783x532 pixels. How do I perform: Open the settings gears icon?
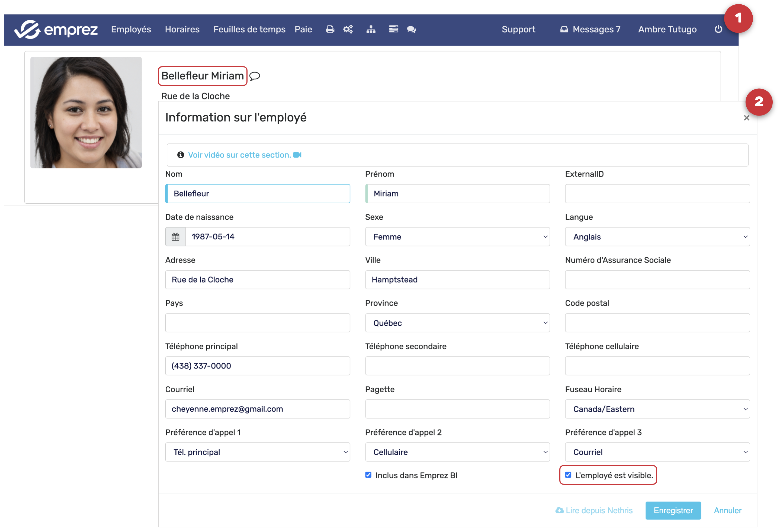[348, 29]
